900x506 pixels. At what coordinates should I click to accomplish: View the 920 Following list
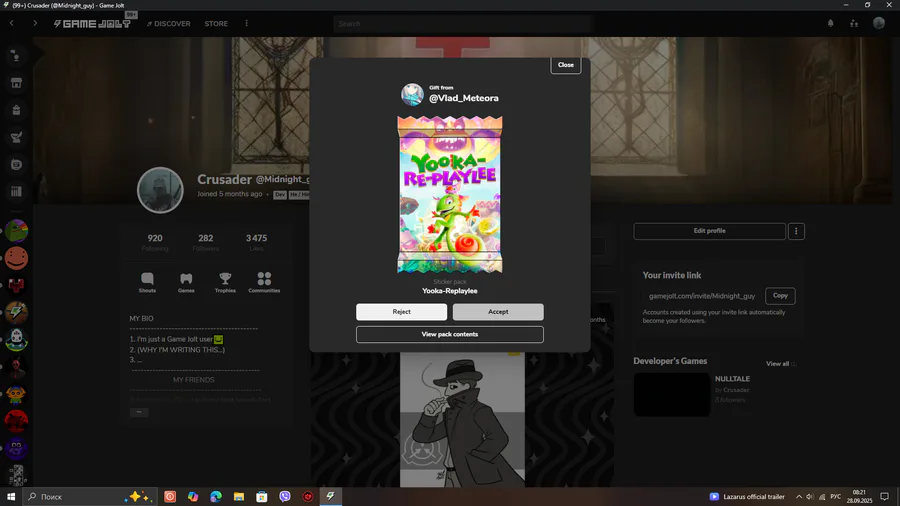point(155,242)
